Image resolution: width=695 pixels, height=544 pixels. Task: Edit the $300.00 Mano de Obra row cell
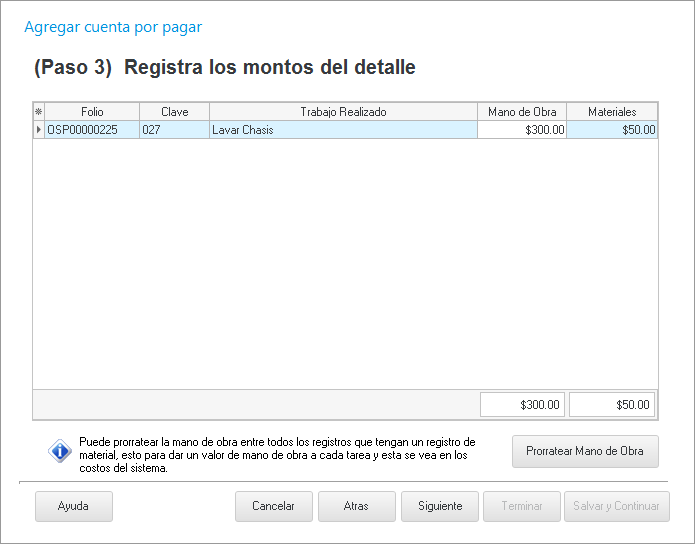522,130
